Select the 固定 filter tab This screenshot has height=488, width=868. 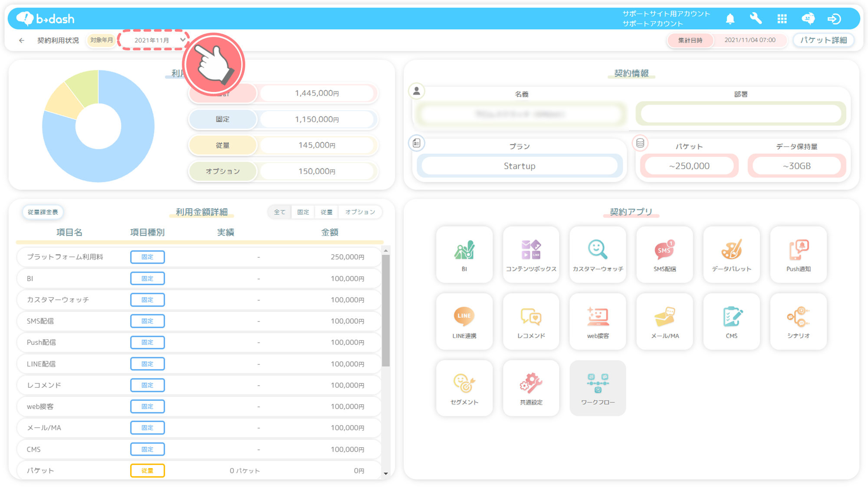tap(303, 212)
